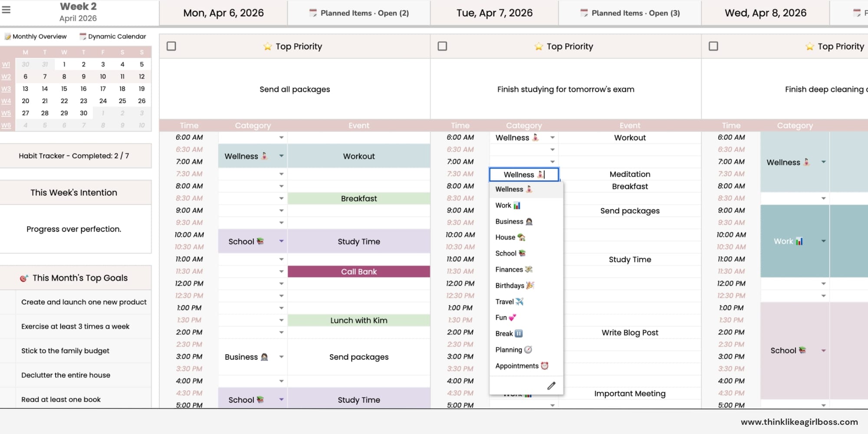Click the magenta Call Bank event block
Image resolution: width=868 pixels, height=434 pixels.
point(358,272)
